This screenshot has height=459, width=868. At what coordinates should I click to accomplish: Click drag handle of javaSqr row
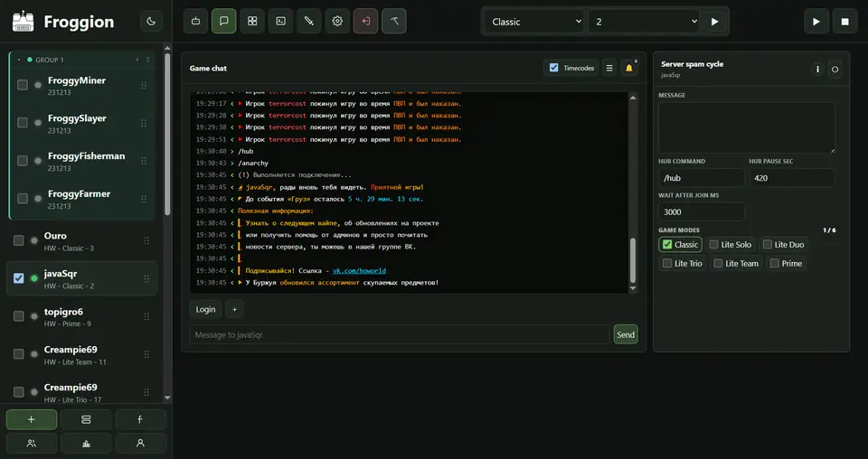point(146,278)
